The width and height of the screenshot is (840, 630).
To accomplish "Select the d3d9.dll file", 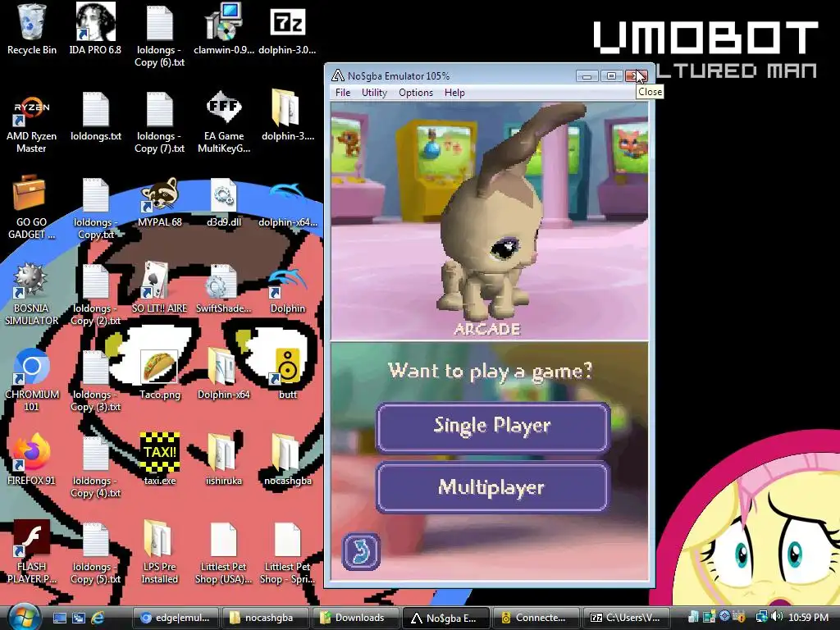I will (224, 203).
